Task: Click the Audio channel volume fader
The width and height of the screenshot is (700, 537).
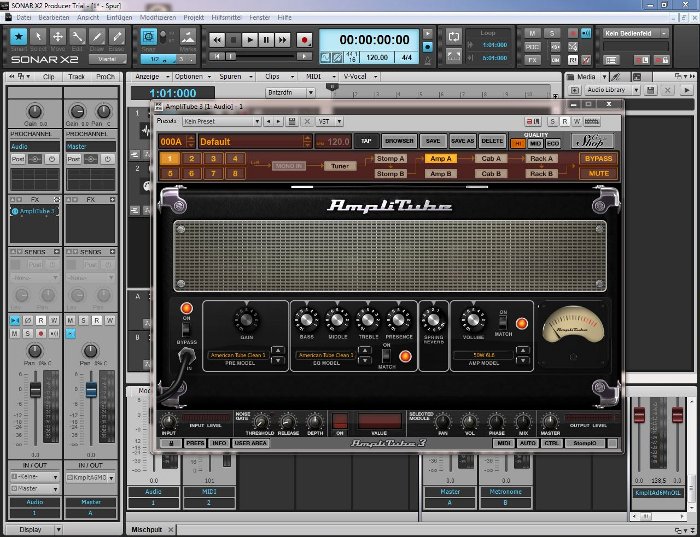Action: pos(35,389)
